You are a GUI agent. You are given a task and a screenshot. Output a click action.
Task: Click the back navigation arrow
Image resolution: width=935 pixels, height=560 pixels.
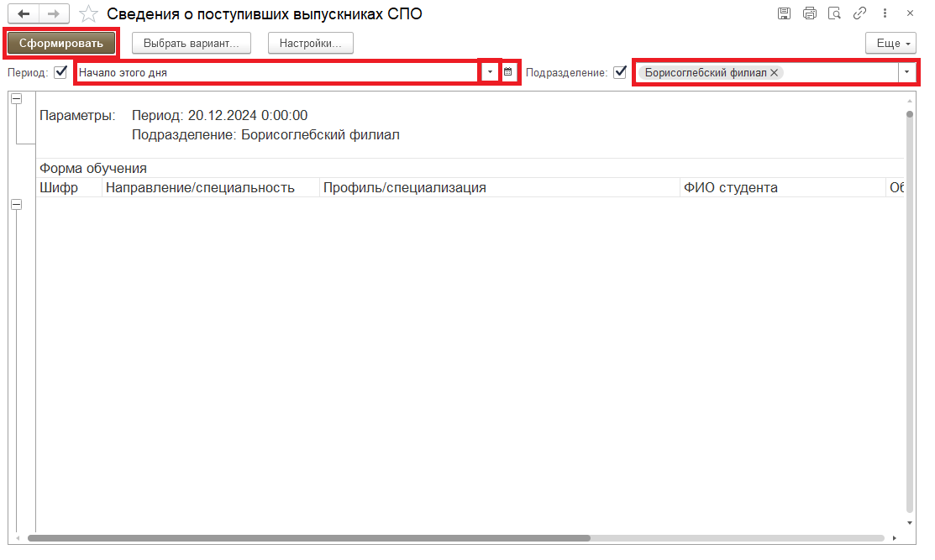click(x=24, y=14)
